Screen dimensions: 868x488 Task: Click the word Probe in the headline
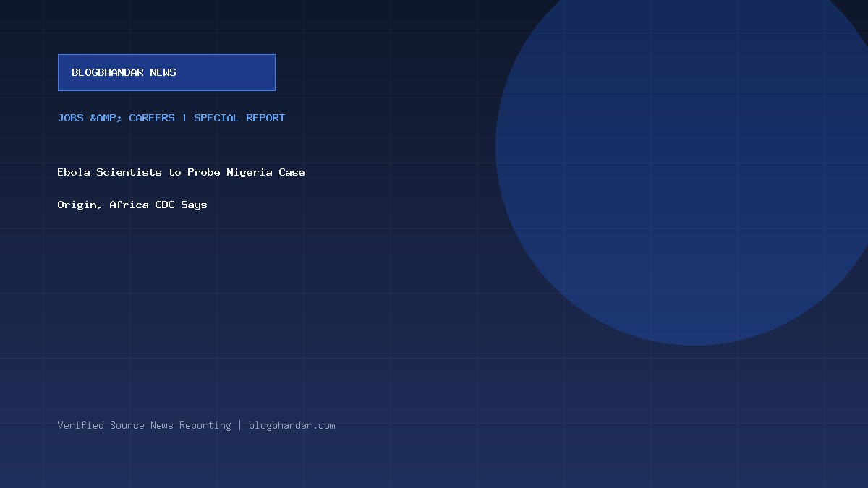click(x=204, y=172)
